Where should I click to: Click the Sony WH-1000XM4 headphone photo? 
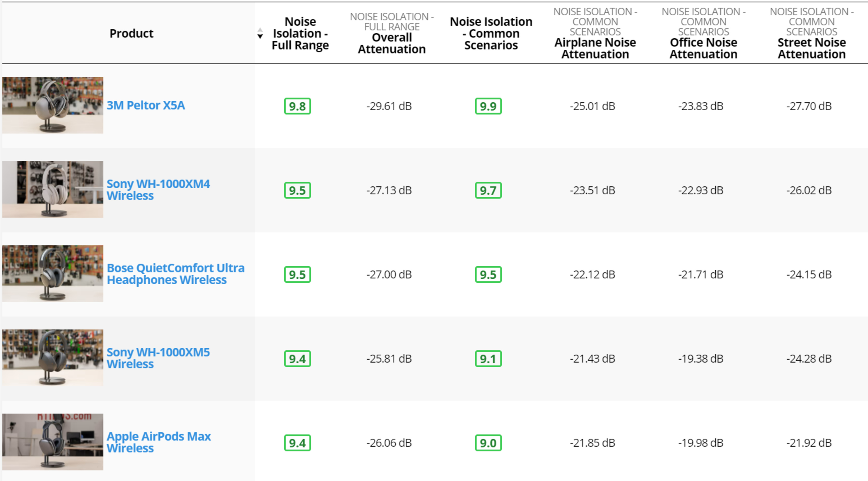tap(53, 189)
